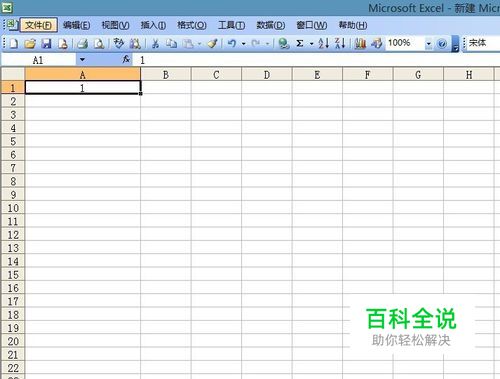
Task: Click the Undo arrow icon
Action: [232, 43]
